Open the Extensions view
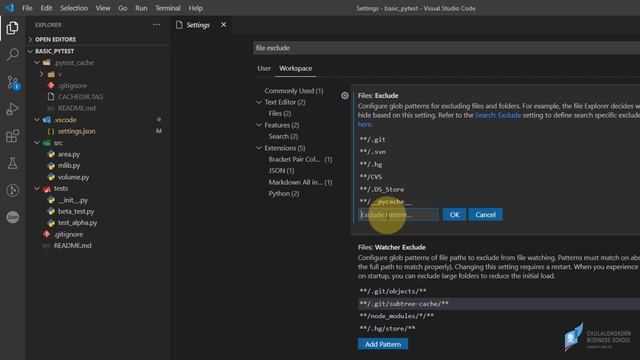This screenshot has height=360, width=640. tap(12, 136)
